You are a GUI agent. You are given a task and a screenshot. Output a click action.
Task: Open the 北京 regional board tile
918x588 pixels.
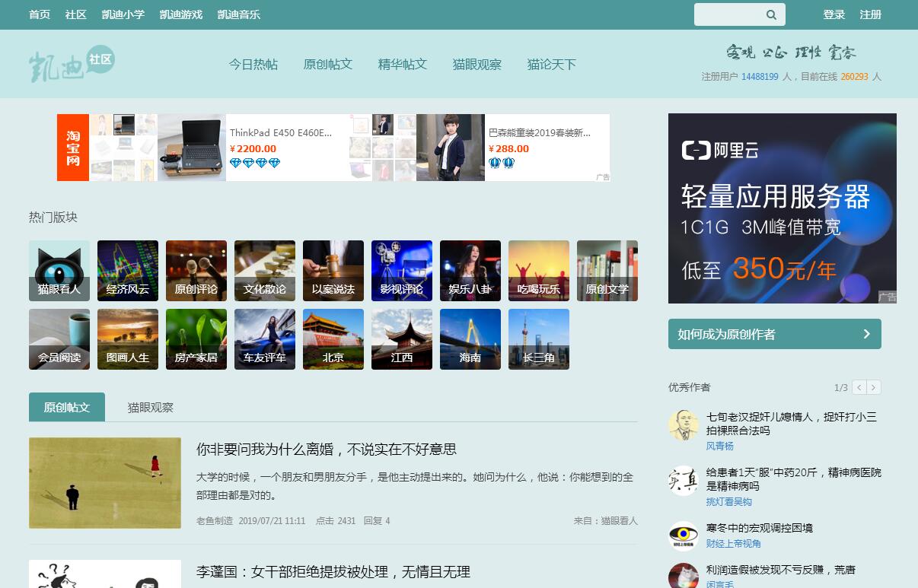(x=333, y=339)
